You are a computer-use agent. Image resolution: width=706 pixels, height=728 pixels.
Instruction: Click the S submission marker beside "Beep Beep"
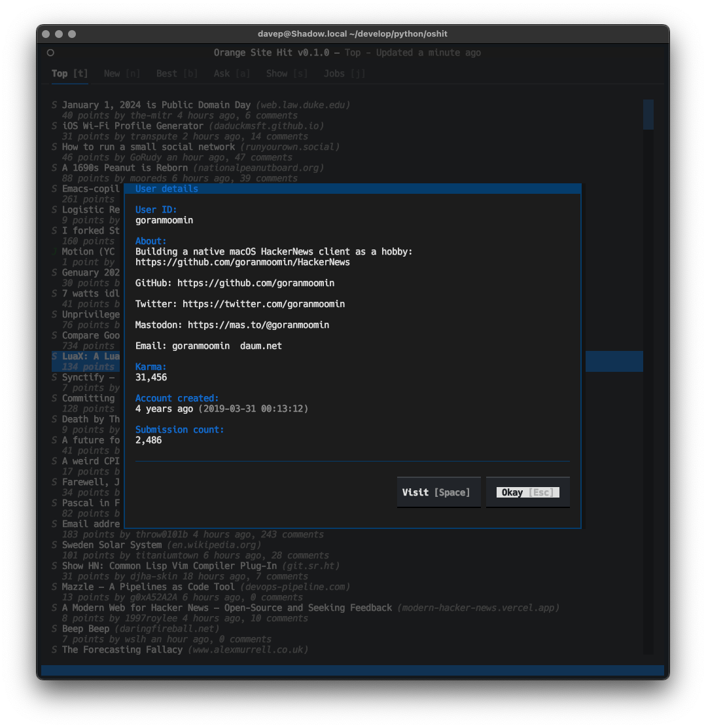pyautogui.click(x=53, y=628)
